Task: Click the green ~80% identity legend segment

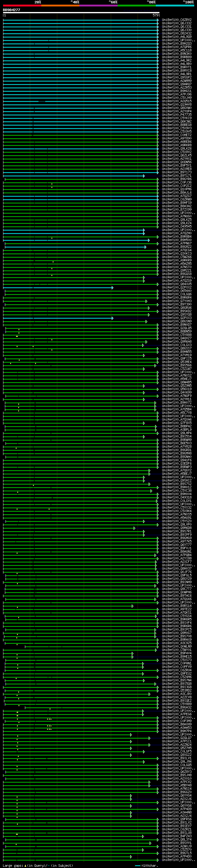Action: tap(137, 6)
